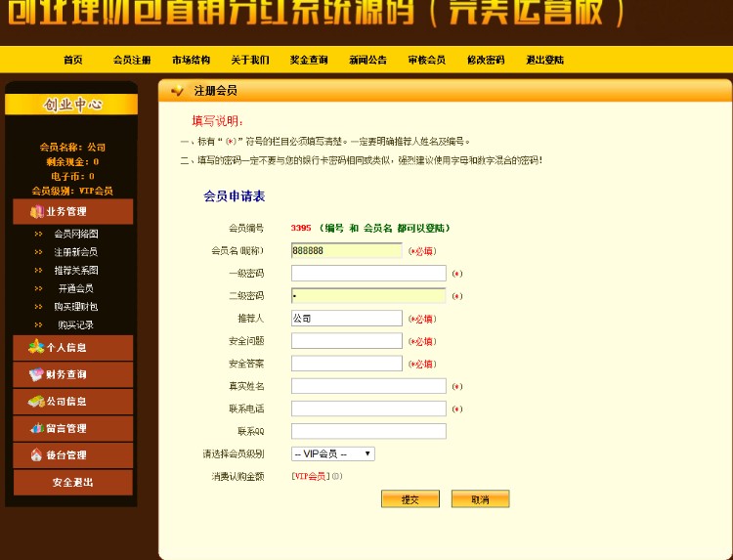Focus the 会员名(昵称) input field

pos(346,250)
